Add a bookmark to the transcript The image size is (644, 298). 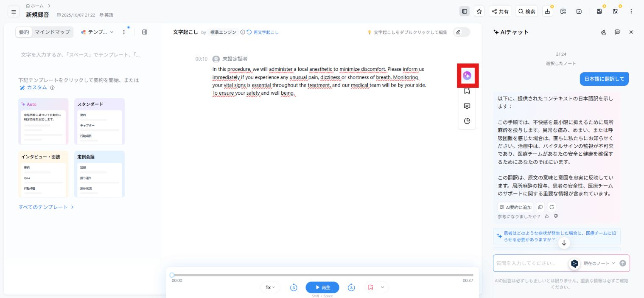pyautogui.click(x=467, y=90)
